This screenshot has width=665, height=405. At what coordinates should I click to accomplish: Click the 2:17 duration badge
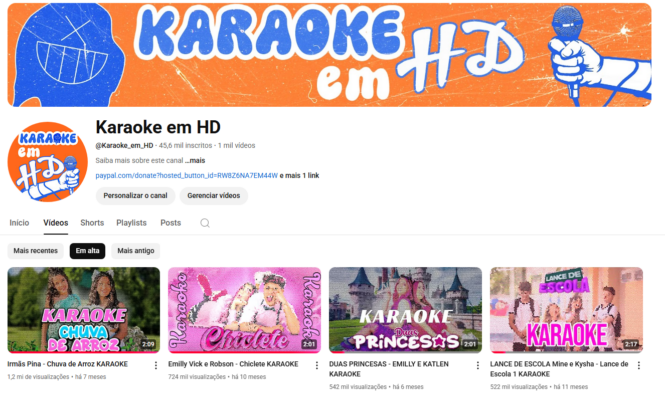pyautogui.click(x=631, y=344)
